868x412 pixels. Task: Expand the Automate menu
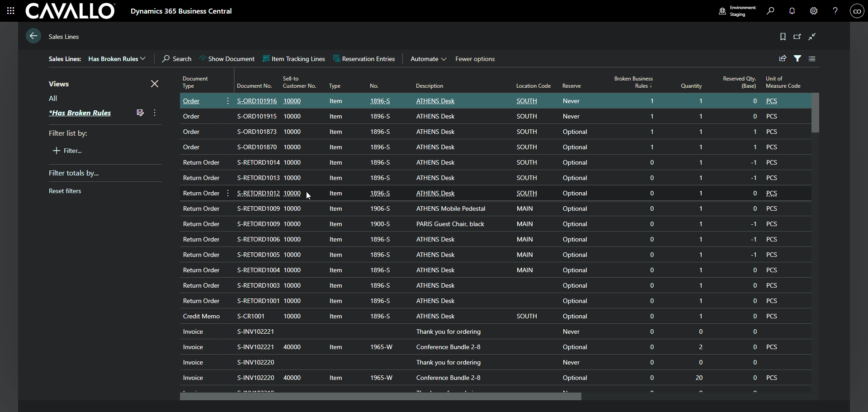(x=428, y=59)
